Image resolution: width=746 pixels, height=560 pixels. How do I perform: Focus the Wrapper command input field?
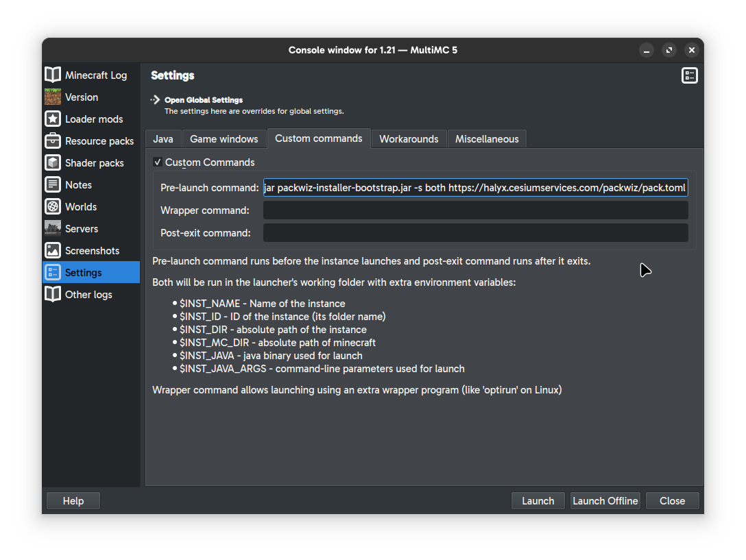pos(475,210)
